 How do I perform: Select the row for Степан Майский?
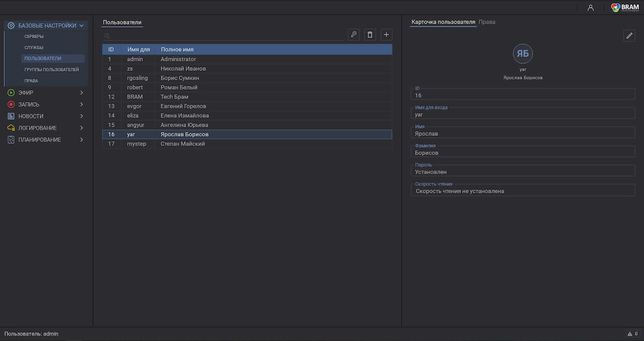tap(247, 144)
